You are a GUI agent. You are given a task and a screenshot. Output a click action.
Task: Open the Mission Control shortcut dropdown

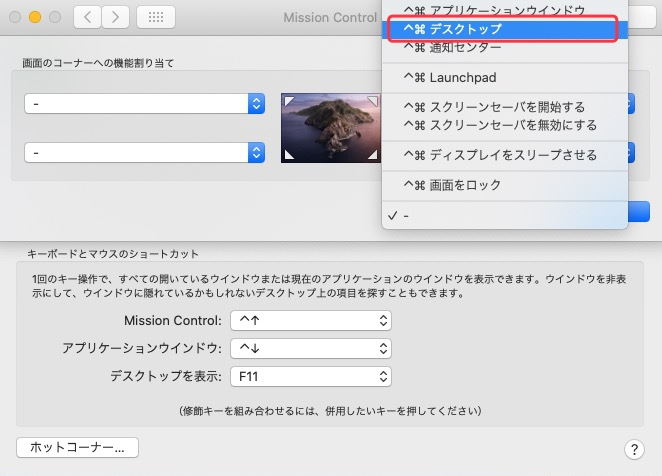pos(311,321)
